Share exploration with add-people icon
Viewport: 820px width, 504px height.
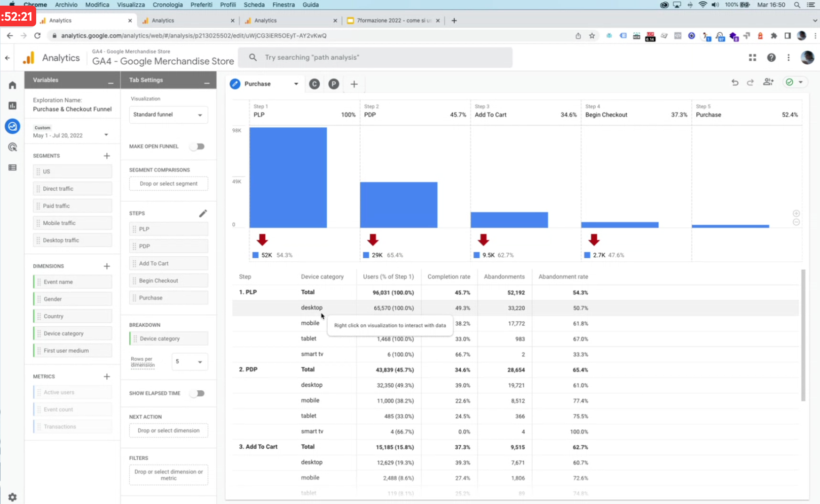[x=768, y=82]
